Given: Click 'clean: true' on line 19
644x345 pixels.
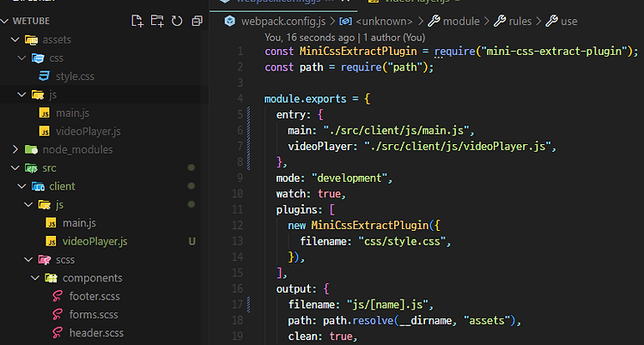Looking at the screenshot, I should [x=323, y=336].
